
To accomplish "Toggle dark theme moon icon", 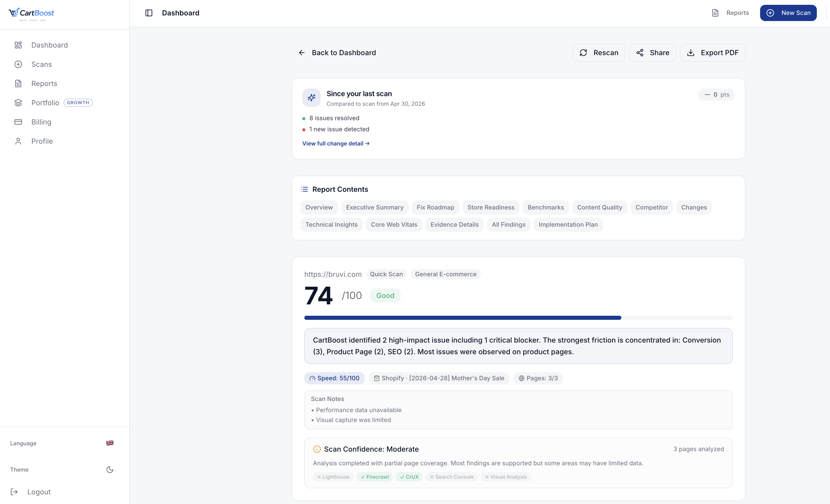I will pyautogui.click(x=110, y=469).
